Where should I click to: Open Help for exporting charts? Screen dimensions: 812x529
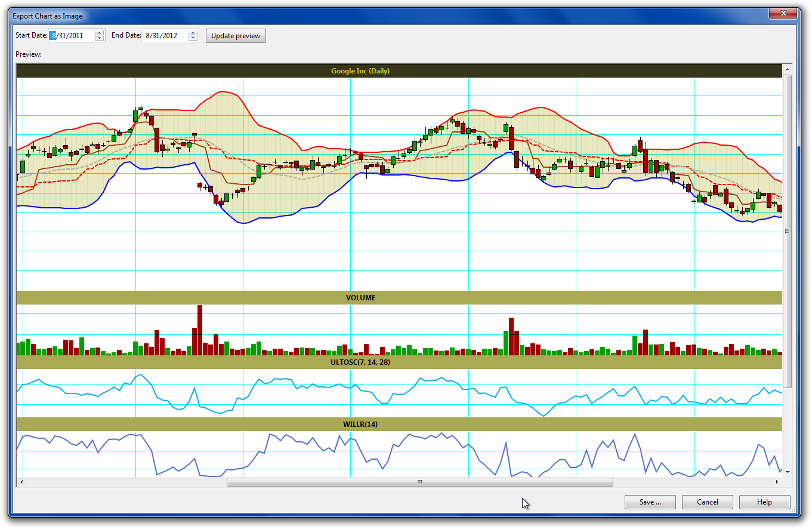click(x=764, y=502)
